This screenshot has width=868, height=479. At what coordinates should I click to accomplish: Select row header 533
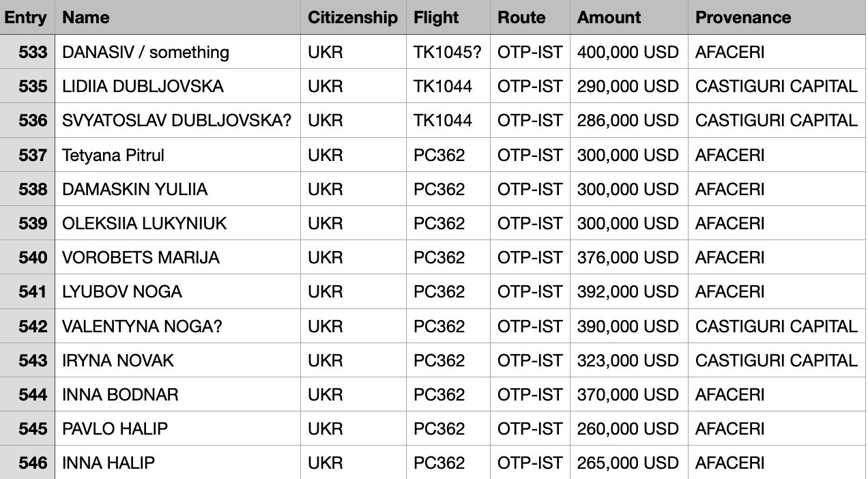(27, 52)
